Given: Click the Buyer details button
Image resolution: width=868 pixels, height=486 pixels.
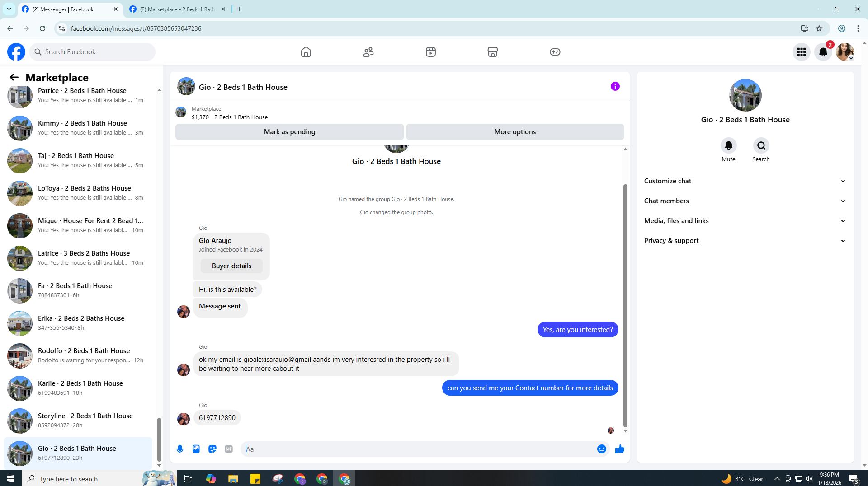Looking at the screenshot, I should 231,266.
